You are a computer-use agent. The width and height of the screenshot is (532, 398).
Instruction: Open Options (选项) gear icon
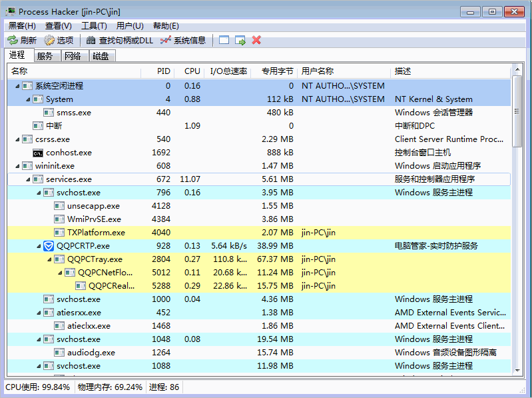49,40
